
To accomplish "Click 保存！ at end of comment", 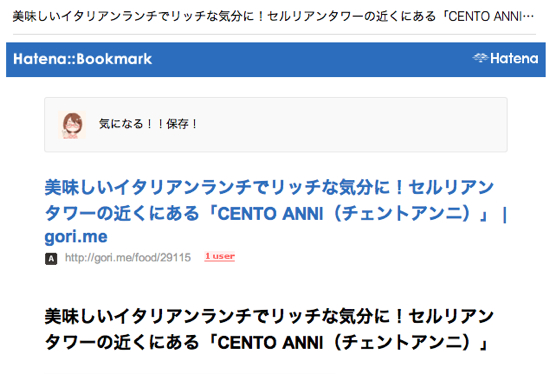I will 182,124.
